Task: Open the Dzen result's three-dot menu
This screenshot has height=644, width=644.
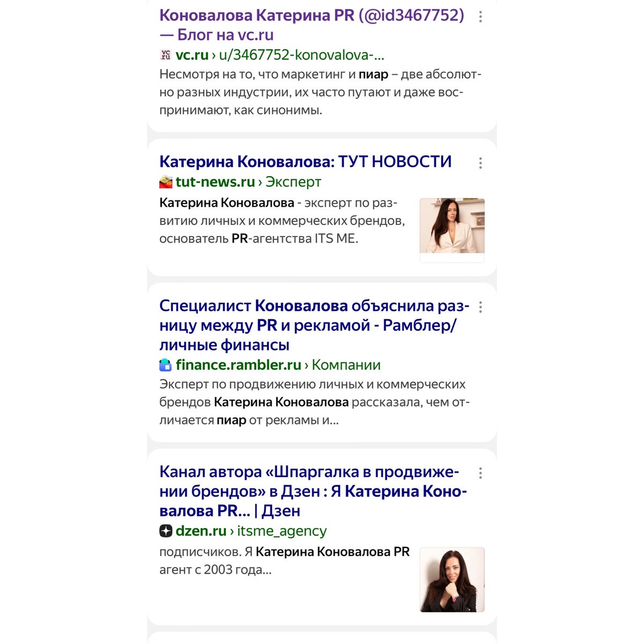Action: tap(480, 473)
